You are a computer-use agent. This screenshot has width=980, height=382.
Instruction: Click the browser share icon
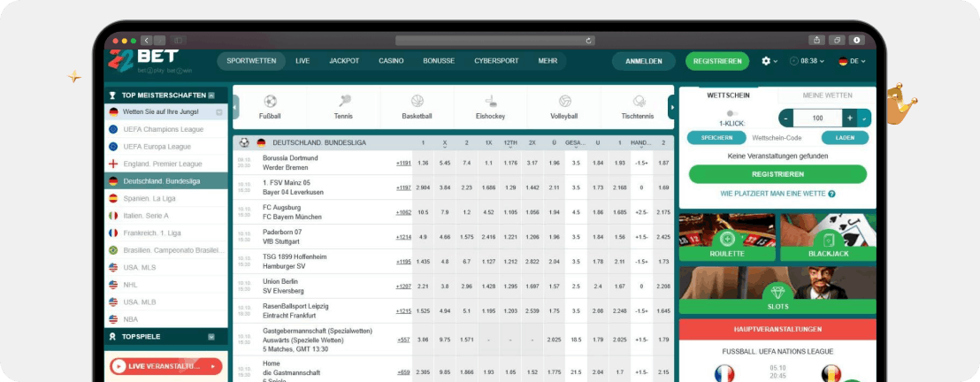click(816, 40)
